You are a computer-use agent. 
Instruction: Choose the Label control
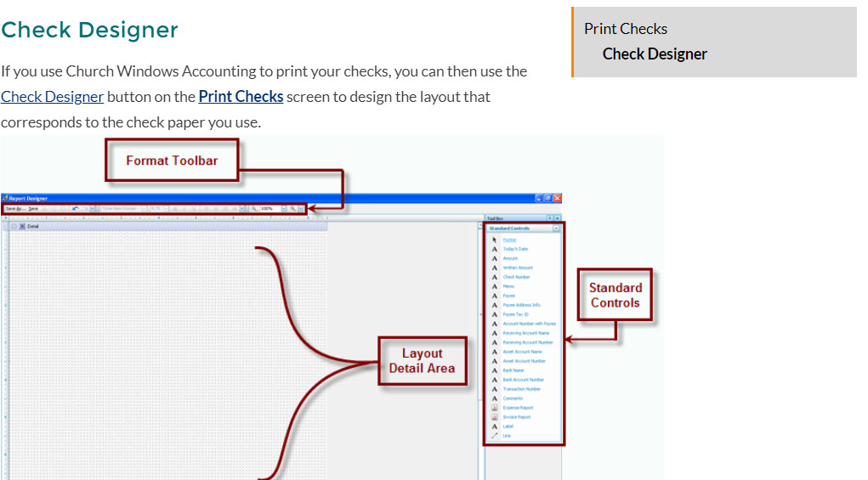coord(508,427)
